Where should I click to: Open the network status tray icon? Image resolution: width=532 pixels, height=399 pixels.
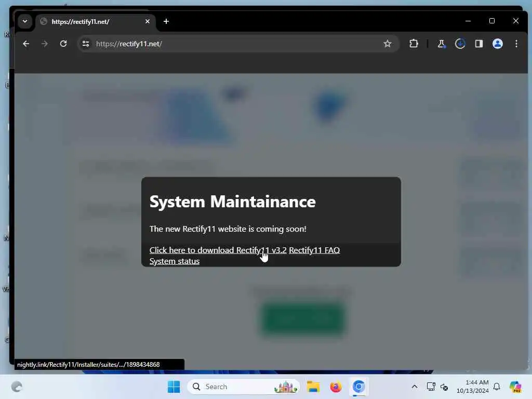pos(431,387)
